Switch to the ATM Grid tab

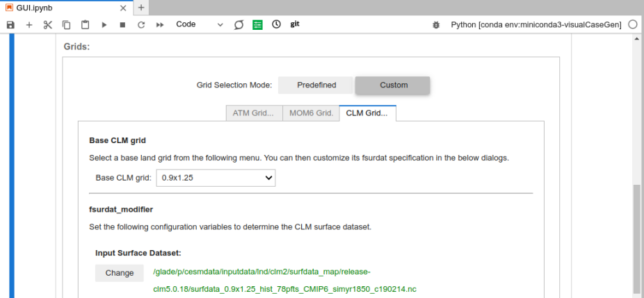(x=254, y=113)
